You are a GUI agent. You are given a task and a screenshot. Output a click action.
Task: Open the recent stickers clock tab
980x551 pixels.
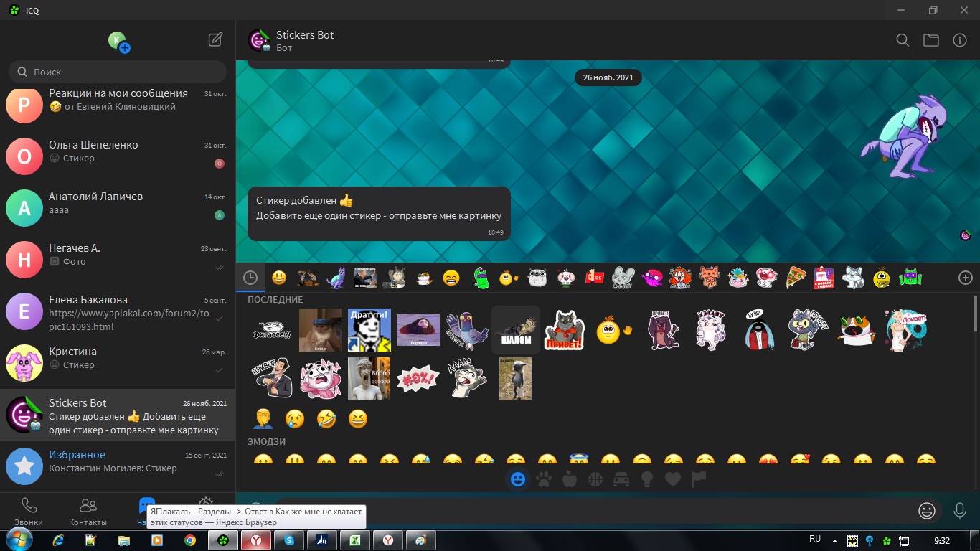coord(250,278)
